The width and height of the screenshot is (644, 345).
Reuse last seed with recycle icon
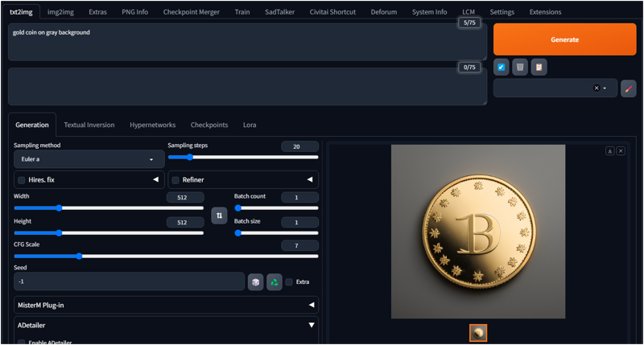275,281
